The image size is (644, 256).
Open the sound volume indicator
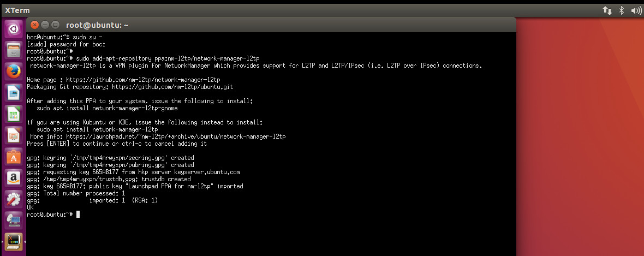tap(636, 10)
